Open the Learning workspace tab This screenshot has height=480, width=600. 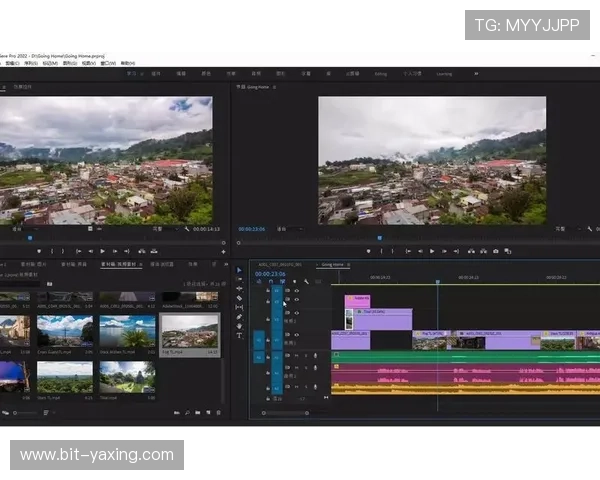click(443, 73)
